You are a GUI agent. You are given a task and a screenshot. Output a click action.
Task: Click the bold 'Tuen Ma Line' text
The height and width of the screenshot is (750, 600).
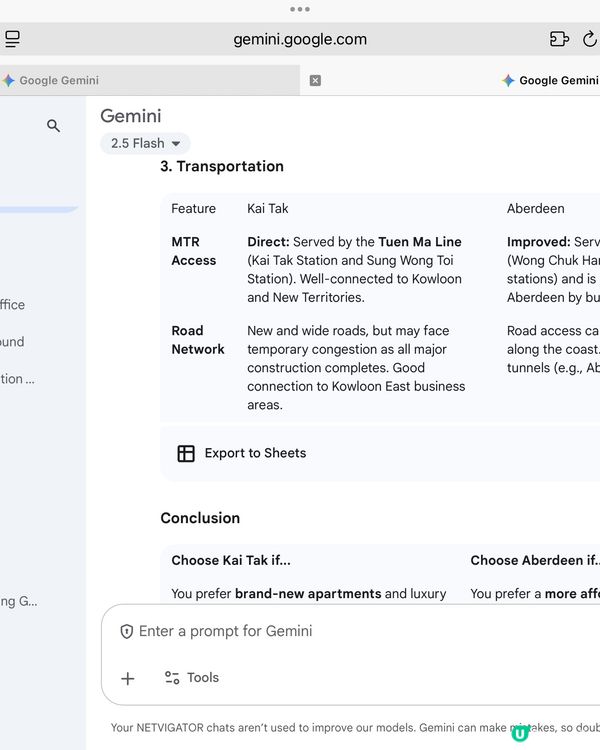(420, 242)
